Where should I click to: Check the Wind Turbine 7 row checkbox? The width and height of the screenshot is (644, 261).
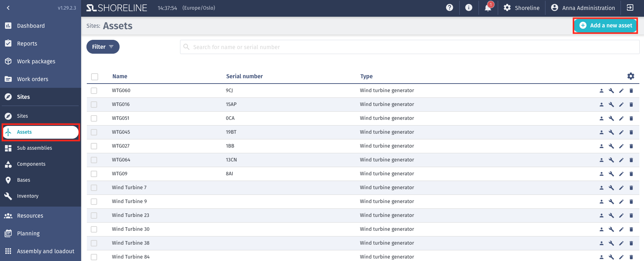tap(94, 188)
